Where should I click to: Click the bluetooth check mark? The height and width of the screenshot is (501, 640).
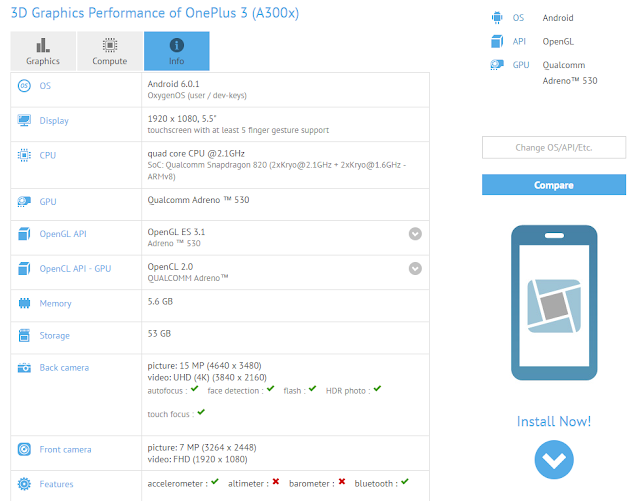tap(404, 481)
